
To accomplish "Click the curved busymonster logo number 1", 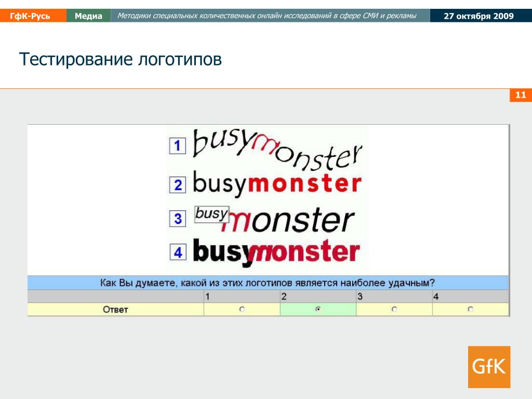I will click(x=277, y=149).
